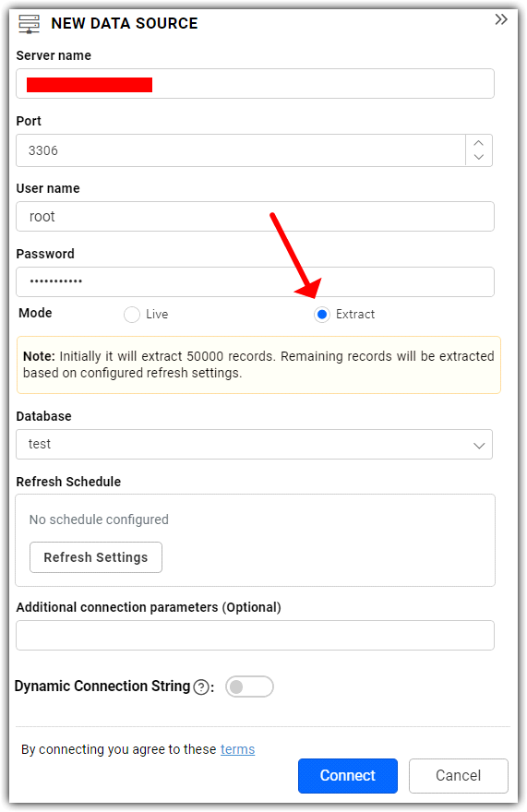Click the data source server icon
527x812 pixels.
(x=29, y=24)
